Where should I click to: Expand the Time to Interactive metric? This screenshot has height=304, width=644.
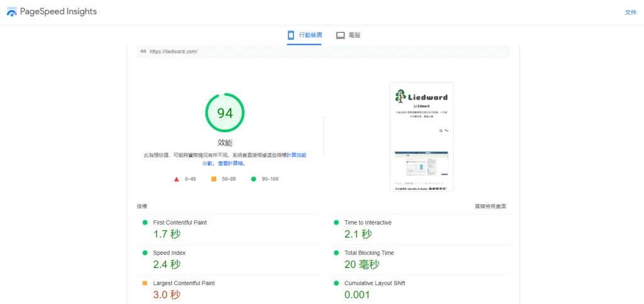tap(419, 229)
